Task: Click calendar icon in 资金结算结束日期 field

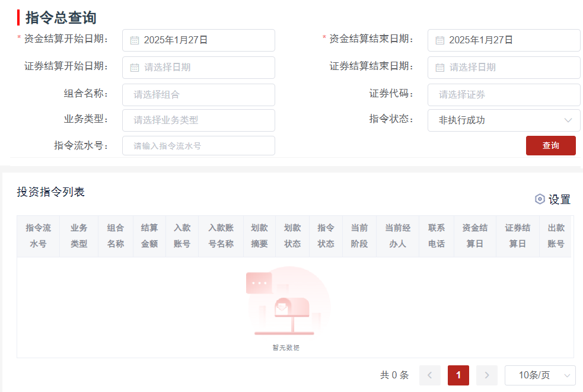Action: (440, 40)
